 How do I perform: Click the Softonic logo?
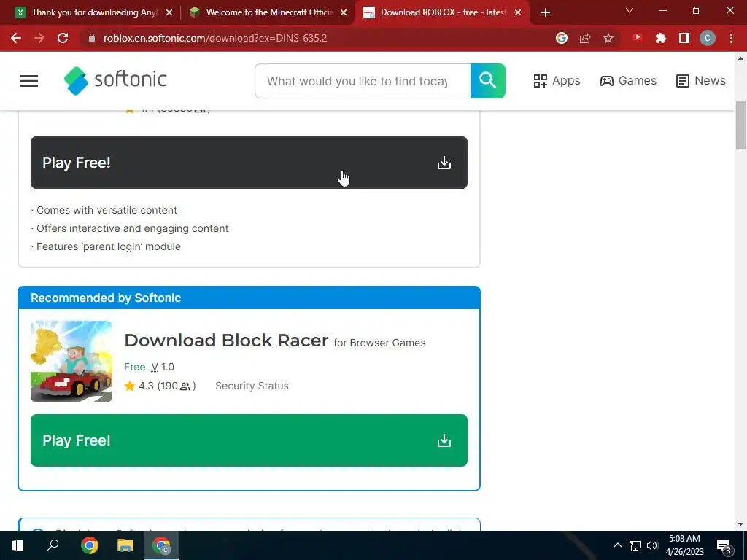(115, 80)
